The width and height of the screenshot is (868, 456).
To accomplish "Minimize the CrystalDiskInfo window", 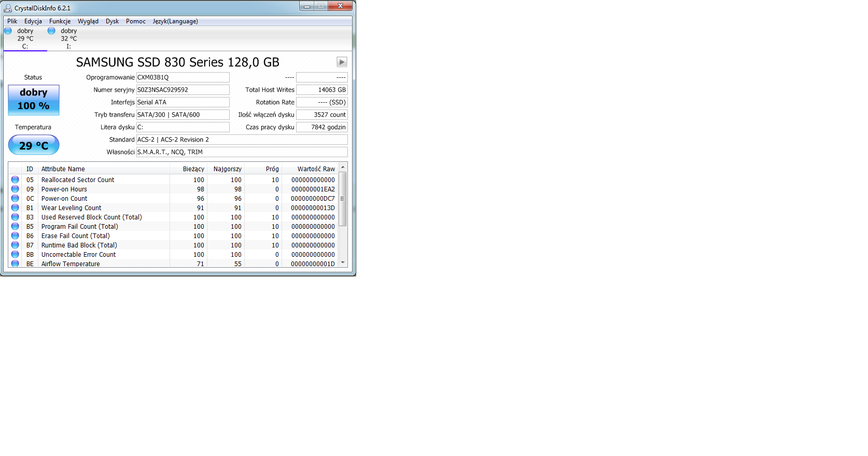I will (x=307, y=6).
